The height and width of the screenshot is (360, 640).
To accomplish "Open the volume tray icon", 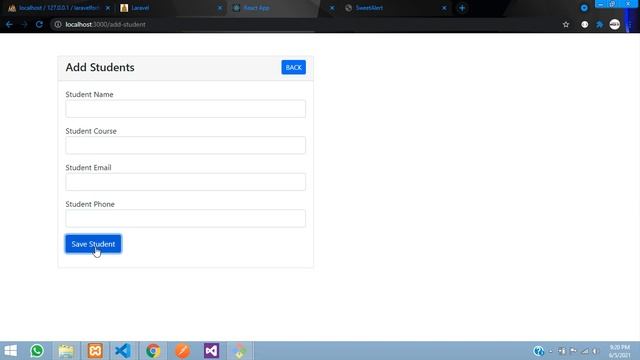I will pos(595,351).
